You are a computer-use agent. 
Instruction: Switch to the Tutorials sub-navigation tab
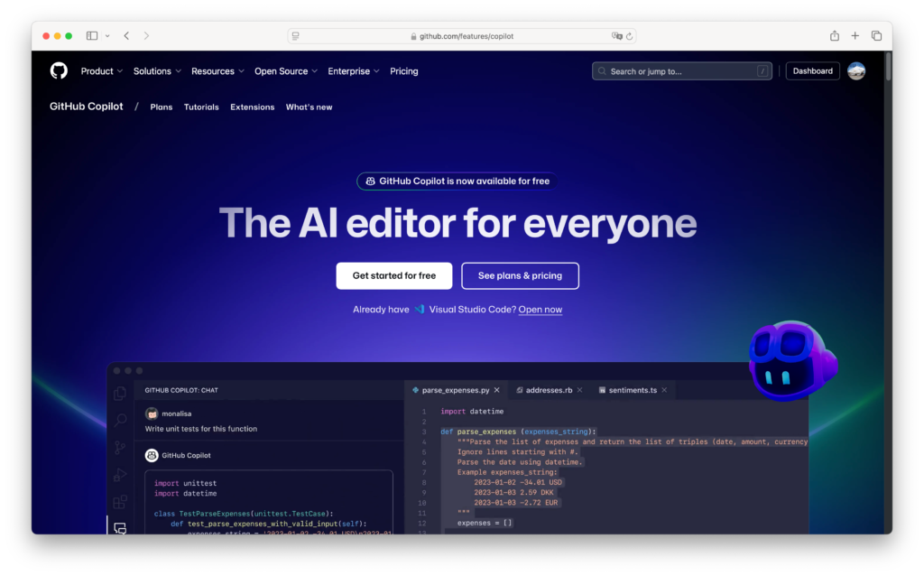tap(201, 107)
